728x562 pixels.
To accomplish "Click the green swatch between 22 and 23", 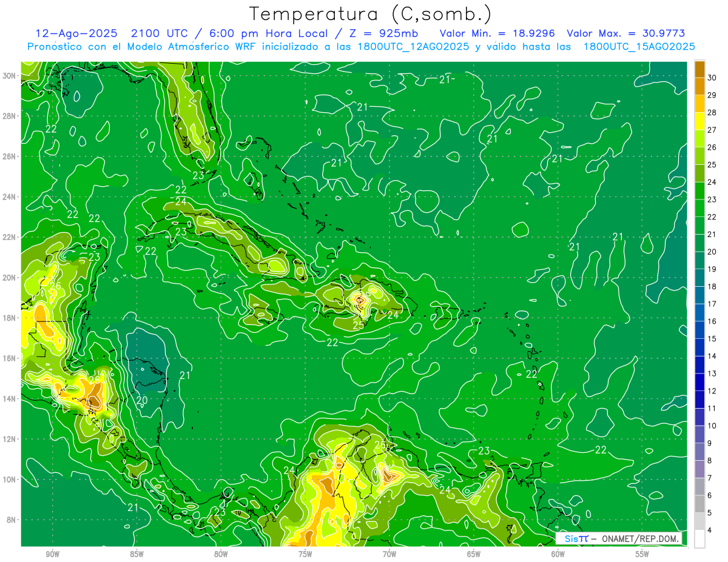I will coord(699,209).
